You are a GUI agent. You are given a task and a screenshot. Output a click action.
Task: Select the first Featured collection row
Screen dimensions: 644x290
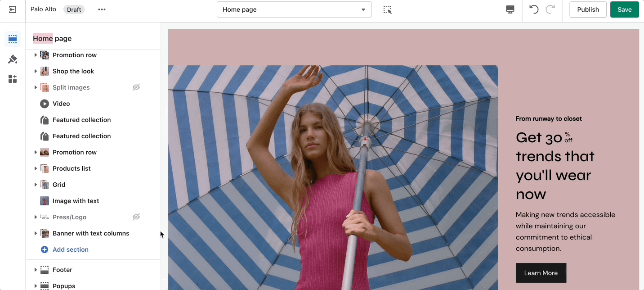pyautogui.click(x=93, y=120)
